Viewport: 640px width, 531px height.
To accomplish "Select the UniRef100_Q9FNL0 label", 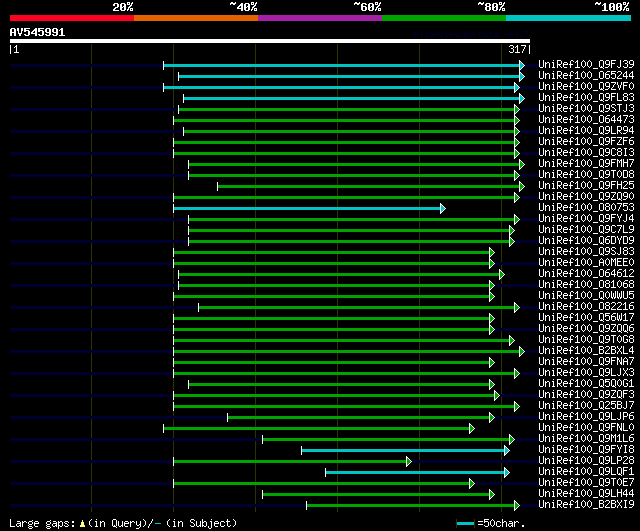I will point(586,428).
